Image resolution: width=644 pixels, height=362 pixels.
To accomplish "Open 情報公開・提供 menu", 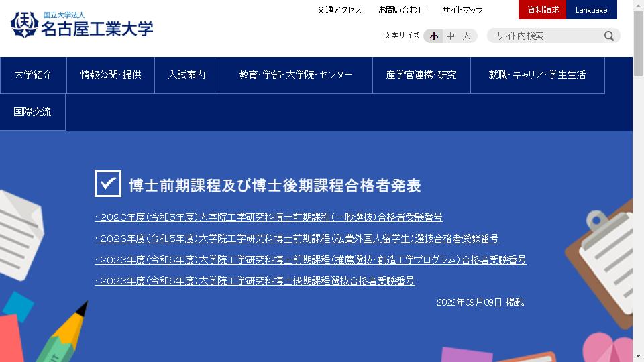I will coord(111,75).
